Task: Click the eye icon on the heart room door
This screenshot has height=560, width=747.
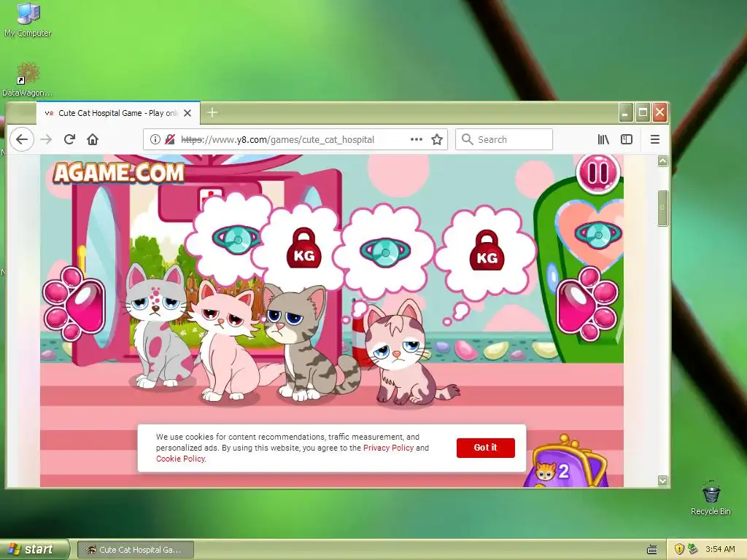Action: [x=597, y=234]
